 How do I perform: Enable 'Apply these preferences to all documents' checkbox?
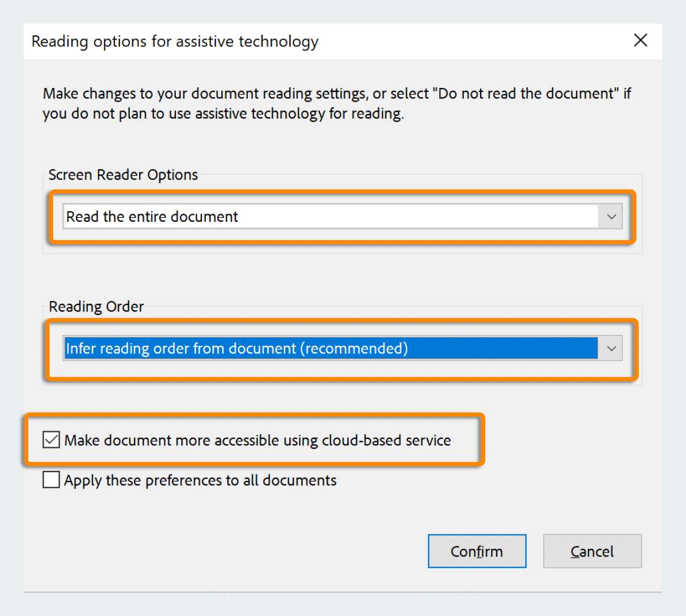(51, 480)
